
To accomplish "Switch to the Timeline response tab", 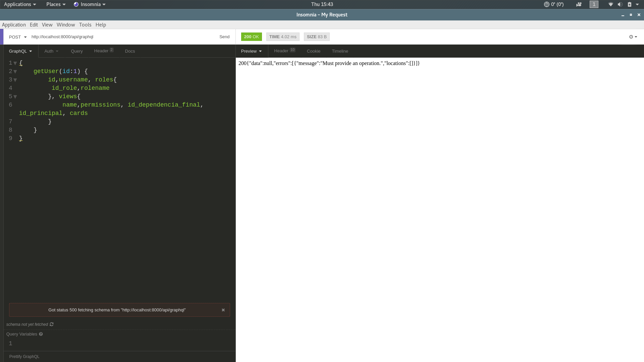I will point(340,51).
